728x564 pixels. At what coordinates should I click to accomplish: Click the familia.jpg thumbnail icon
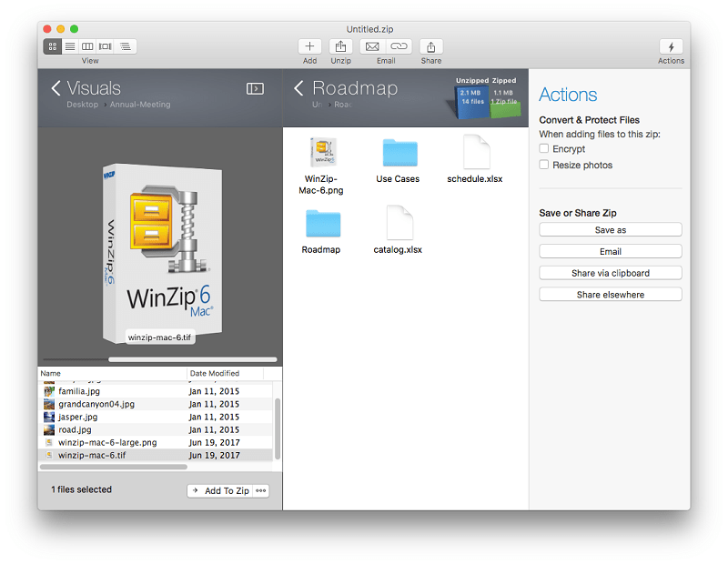pyautogui.click(x=49, y=391)
